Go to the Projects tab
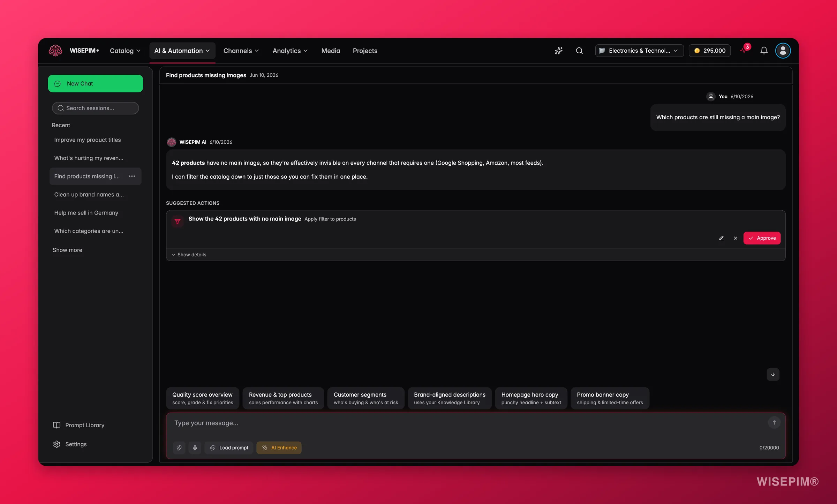The height and width of the screenshot is (504, 837). [x=365, y=51]
